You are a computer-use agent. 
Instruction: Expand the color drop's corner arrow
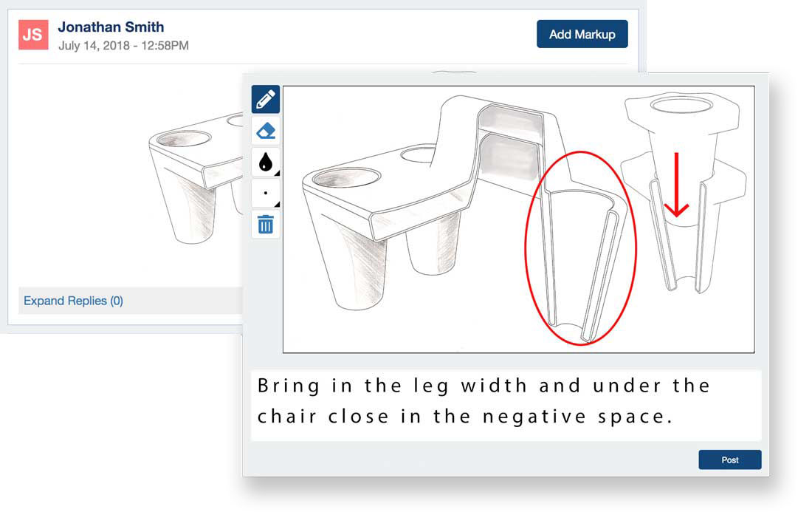coord(277,173)
